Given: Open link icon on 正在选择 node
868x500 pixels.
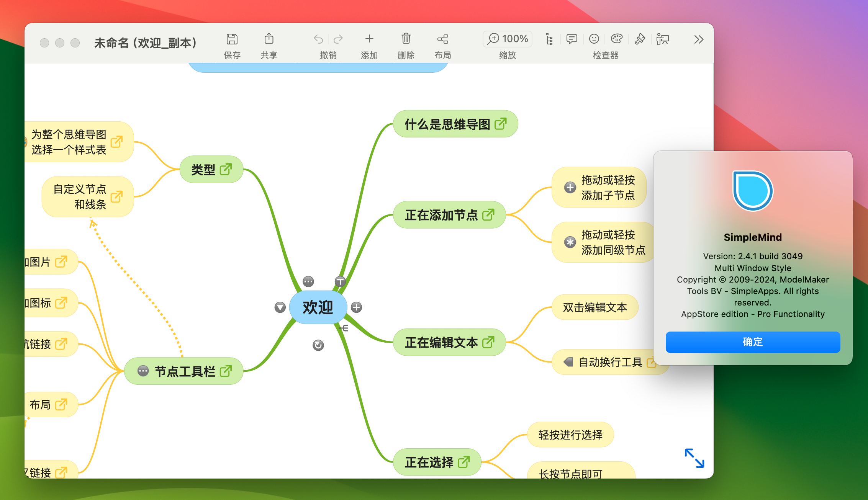Looking at the screenshot, I should point(463,462).
